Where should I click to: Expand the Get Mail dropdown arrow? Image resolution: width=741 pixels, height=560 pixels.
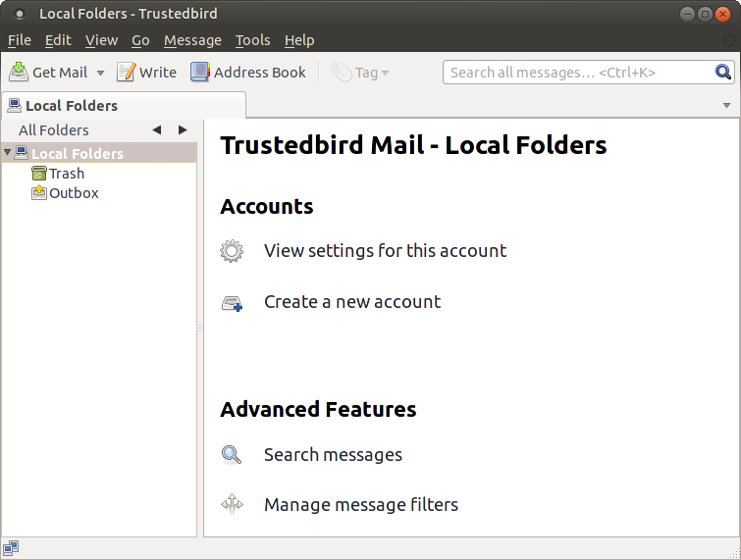(100, 74)
